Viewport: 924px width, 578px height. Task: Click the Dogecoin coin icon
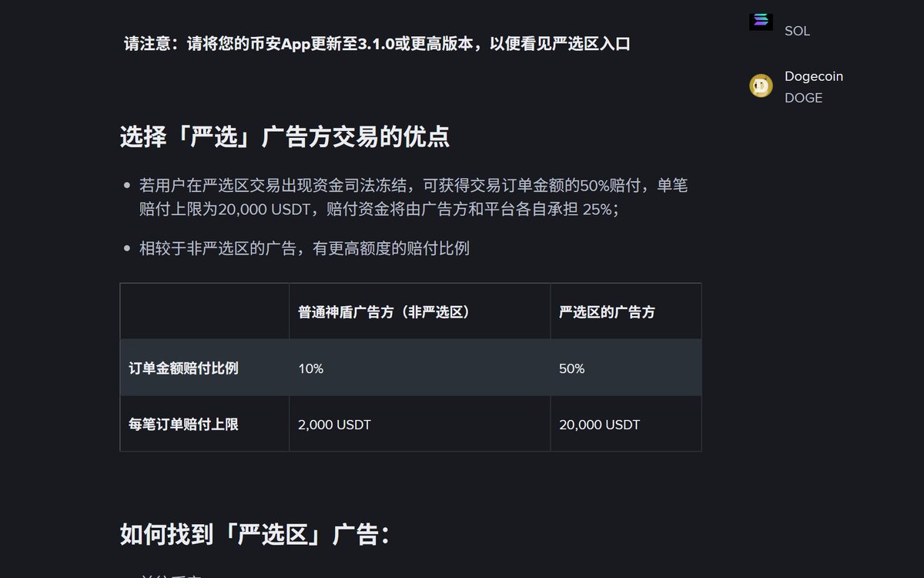(x=761, y=86)
